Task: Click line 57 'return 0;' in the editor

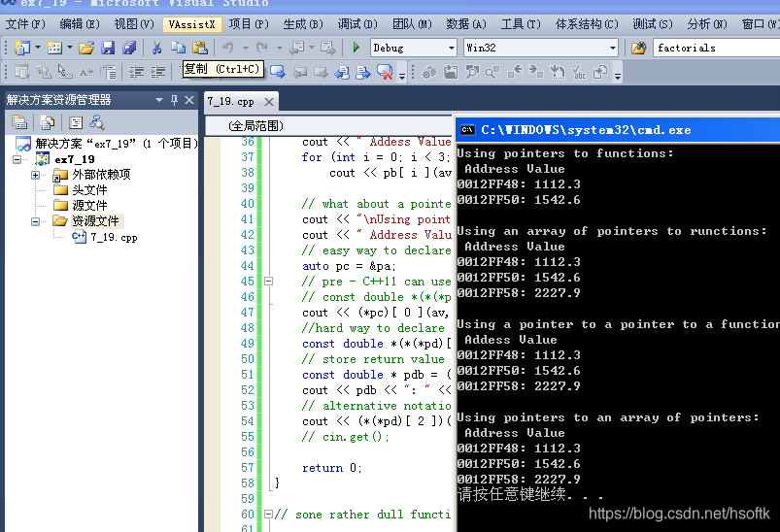Action: click(x=332, y=468)
